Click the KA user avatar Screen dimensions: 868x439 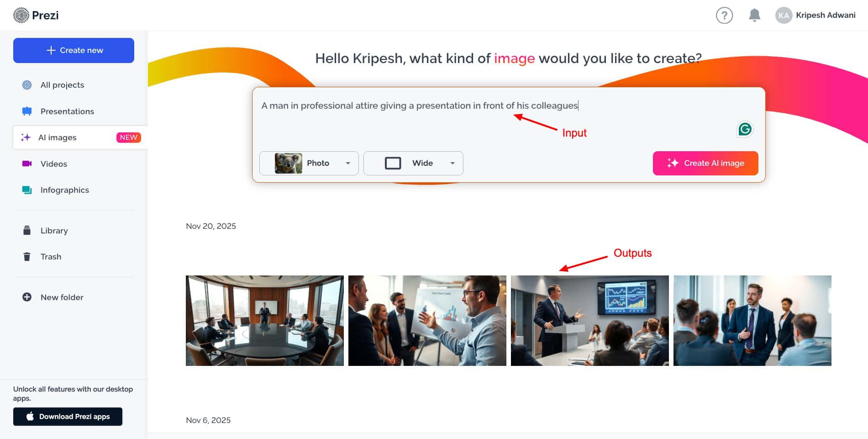point(784,16)
